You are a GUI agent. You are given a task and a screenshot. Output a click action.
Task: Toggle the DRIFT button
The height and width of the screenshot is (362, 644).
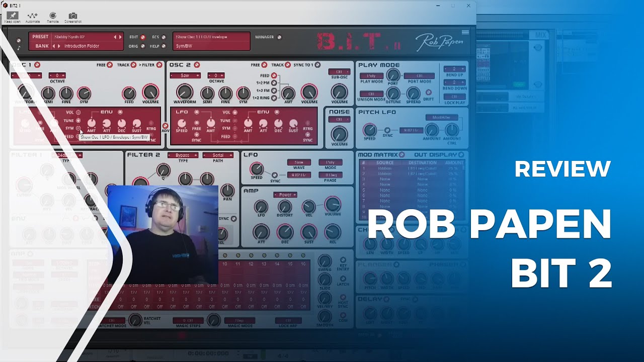[x=429, y=92]
